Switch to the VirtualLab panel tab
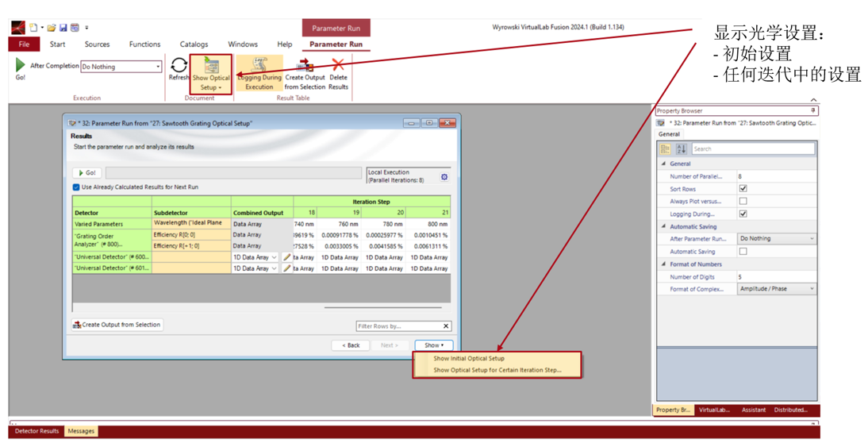 (714, 410)
